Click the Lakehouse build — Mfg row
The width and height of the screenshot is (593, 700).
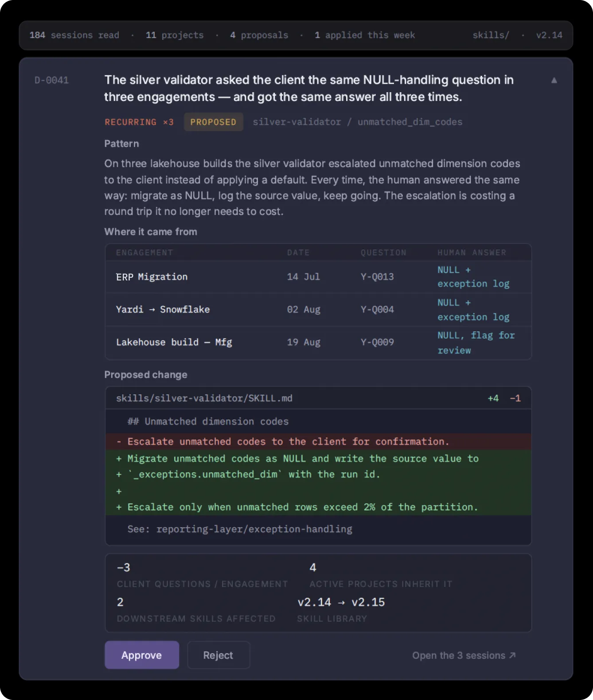coord(318,342)
